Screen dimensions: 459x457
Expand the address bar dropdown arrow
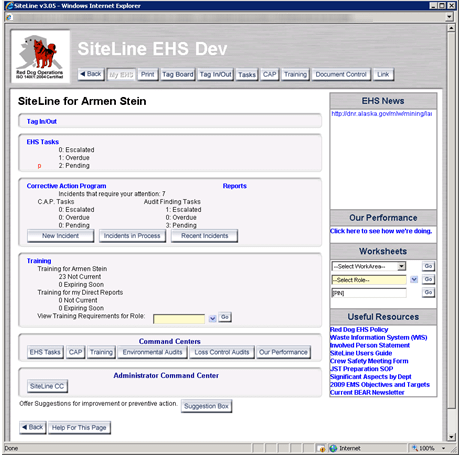click(x=449, y=17)
